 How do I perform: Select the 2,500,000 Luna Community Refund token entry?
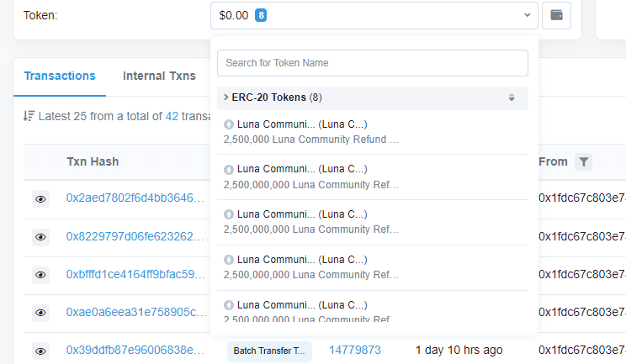coord(373,132)
